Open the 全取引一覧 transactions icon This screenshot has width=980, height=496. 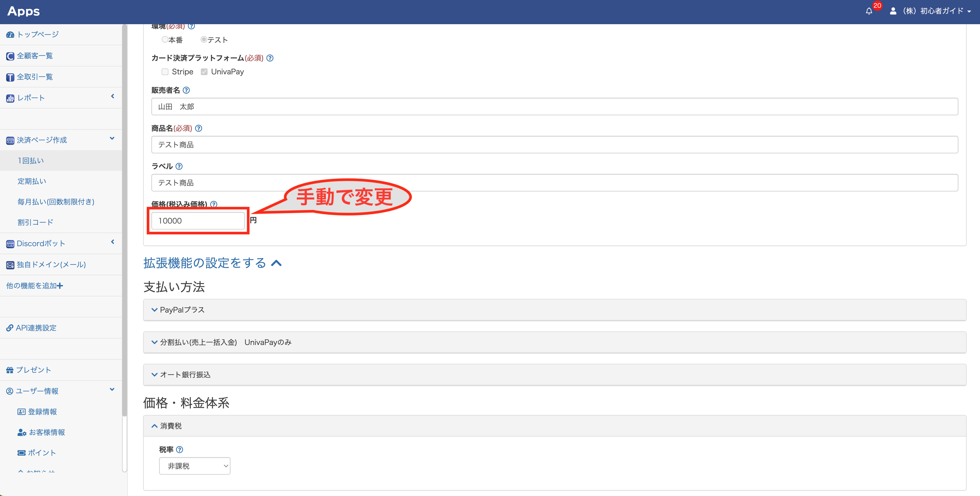(10, 77)
